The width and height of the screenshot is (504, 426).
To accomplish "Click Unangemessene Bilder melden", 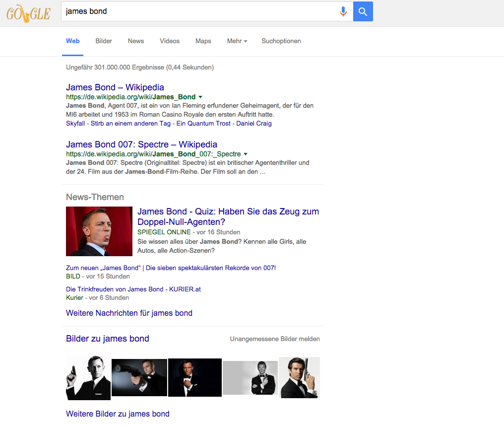I will tap(275, 339).
